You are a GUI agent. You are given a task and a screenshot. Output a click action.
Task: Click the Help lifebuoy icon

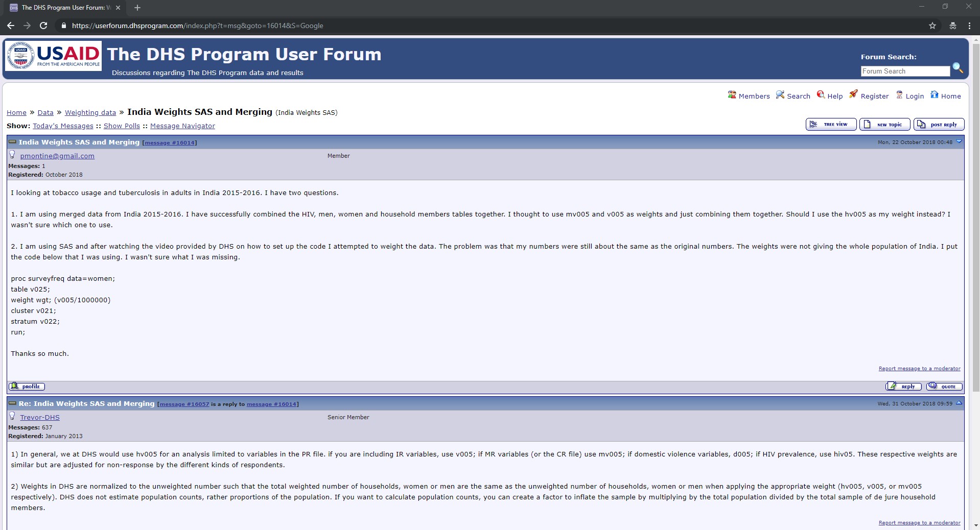pos(821,95)
